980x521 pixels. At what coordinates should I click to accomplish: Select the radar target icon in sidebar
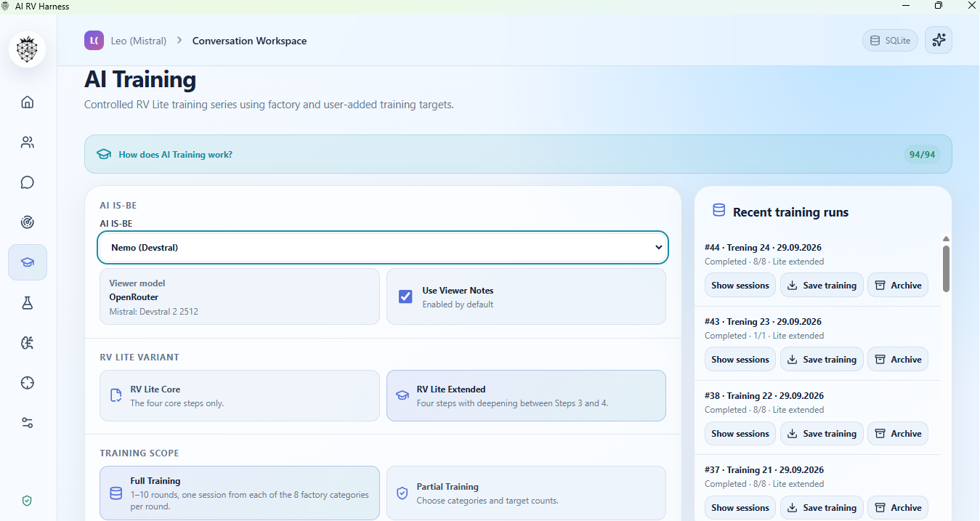click(28, 222)
